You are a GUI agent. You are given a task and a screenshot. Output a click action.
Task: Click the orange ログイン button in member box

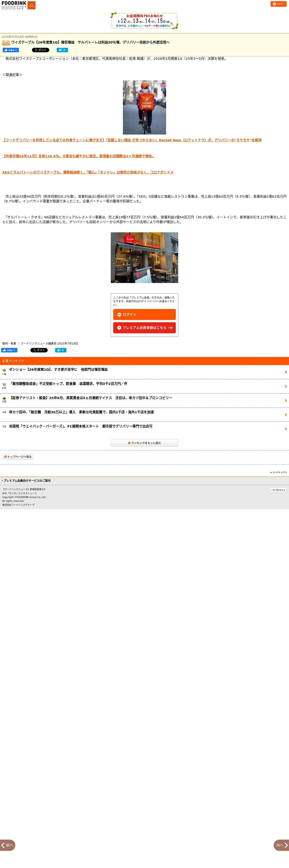pos(144,314)
